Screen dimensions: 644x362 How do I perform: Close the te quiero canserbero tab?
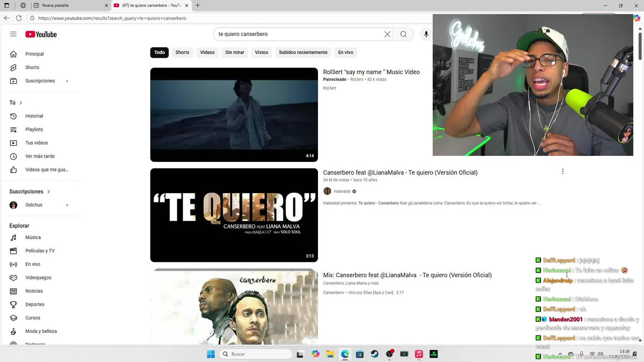coord(187,6)
